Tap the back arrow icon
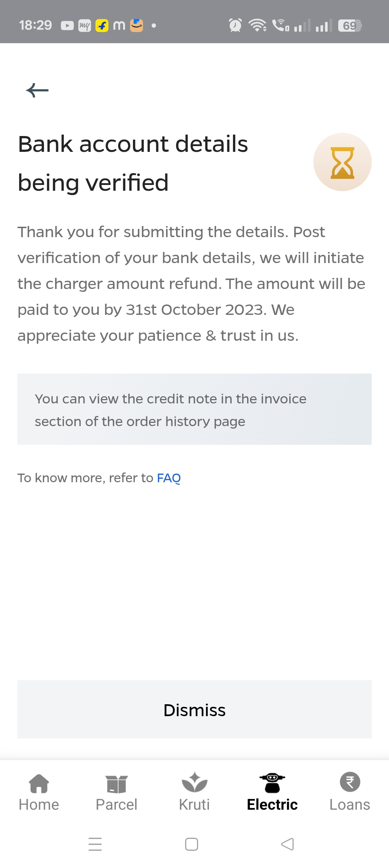Image resolution: width=389 pixels, height=868 pixels. [x=37, y=90]
